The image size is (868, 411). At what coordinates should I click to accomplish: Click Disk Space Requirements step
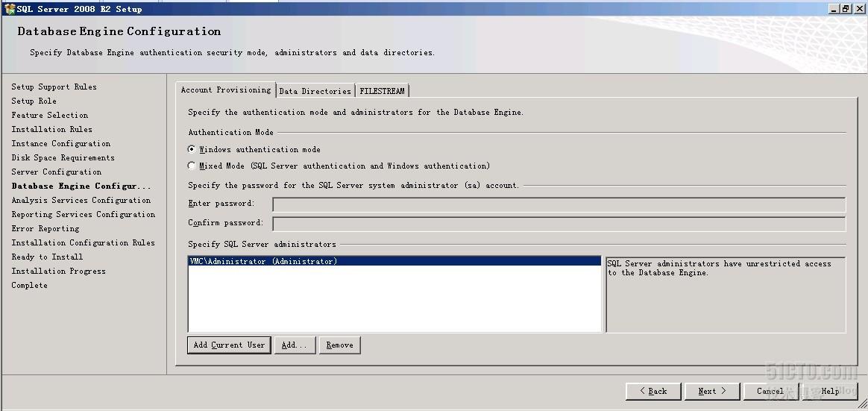pyautogui.click(x=63, y=157)
